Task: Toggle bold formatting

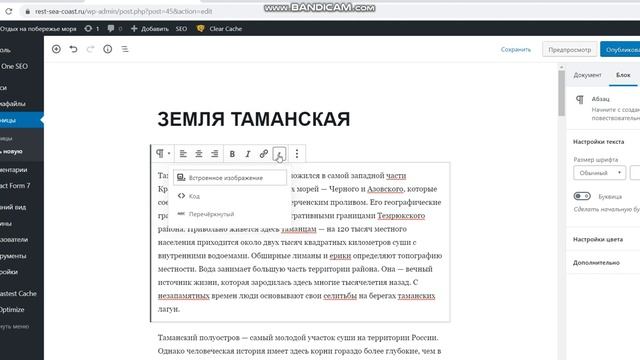Action: 232,153
